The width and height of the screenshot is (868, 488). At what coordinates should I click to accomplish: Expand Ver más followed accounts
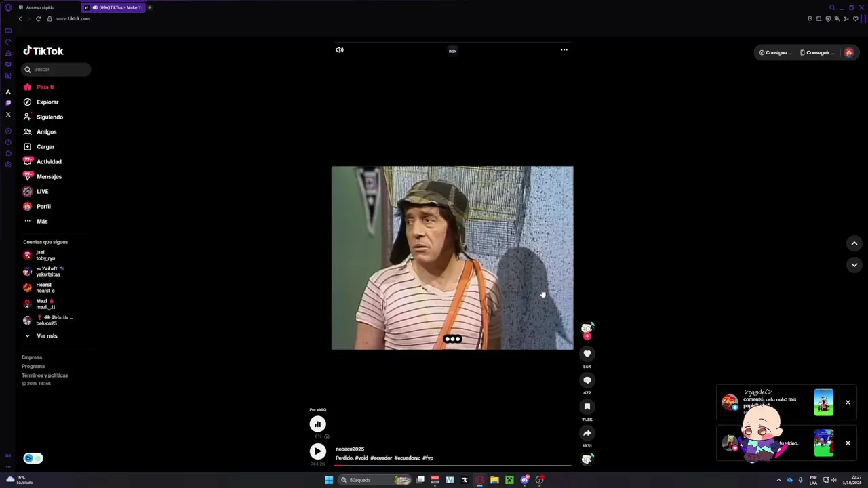pos(41,336)
